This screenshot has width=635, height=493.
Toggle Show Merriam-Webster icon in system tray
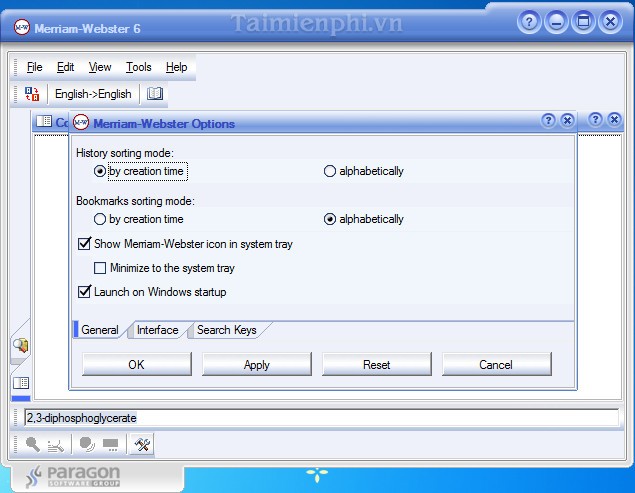click(x=185, y=244)
